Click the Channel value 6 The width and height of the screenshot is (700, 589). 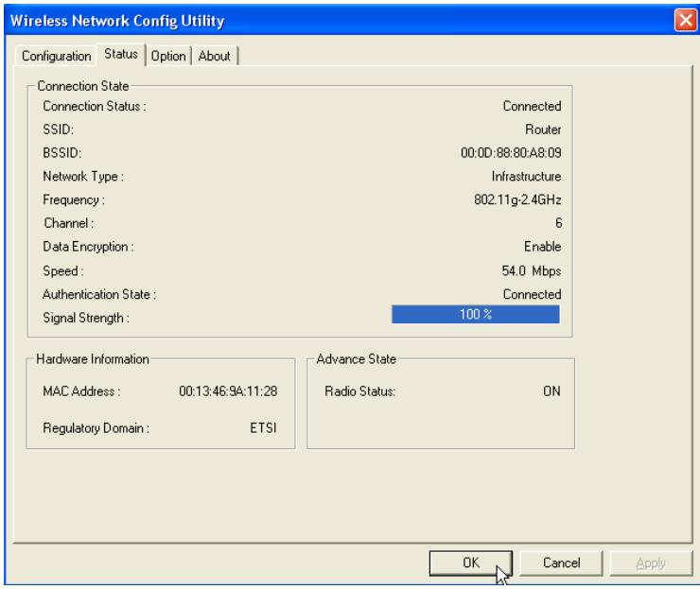tap(558, 223)
